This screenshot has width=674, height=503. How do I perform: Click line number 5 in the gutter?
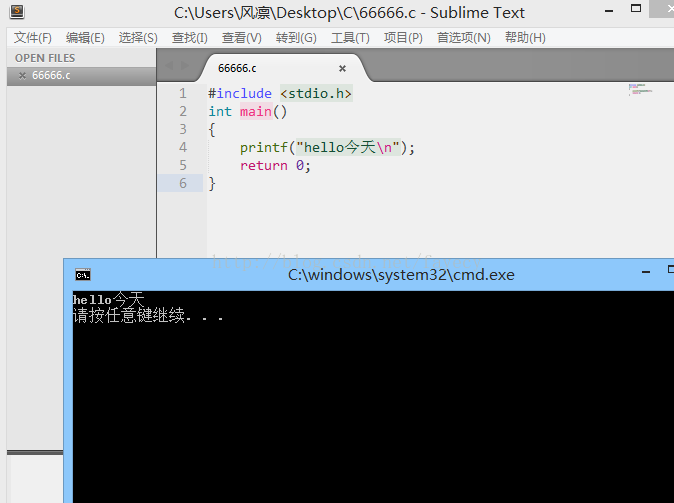(183, 166)
